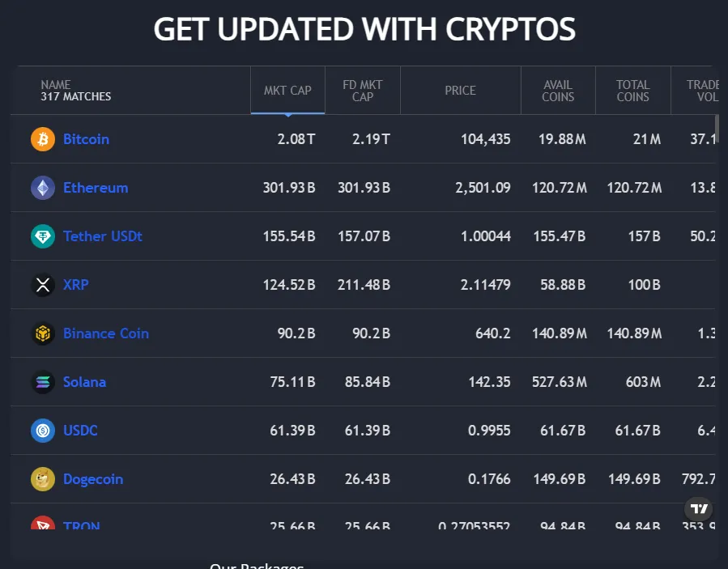Click the Dogecoin logo icon
Viewport: 728px width, 569px height.
[x=43, y=479]
